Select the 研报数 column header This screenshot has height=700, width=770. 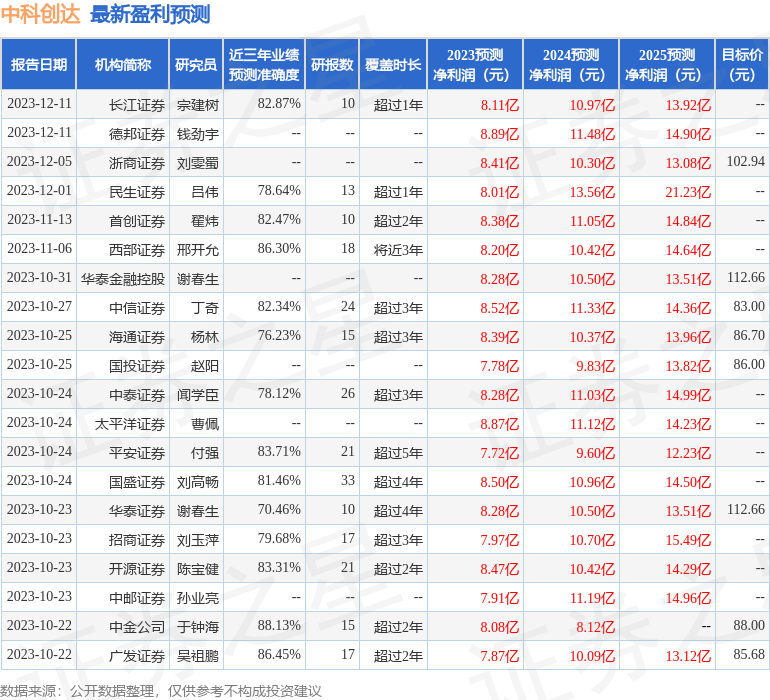(x=332, y=64)
